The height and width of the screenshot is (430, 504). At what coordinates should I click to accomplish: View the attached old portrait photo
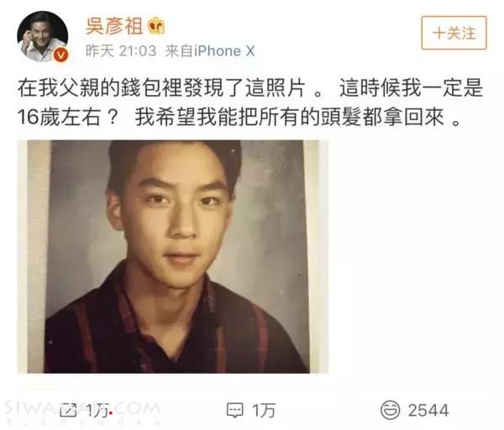[x=173, y=256]
